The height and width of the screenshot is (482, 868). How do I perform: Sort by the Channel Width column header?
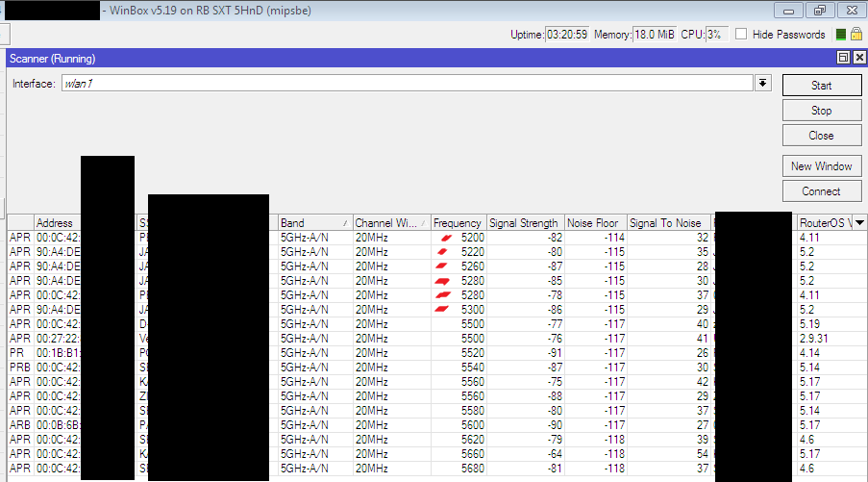(391, 222)
